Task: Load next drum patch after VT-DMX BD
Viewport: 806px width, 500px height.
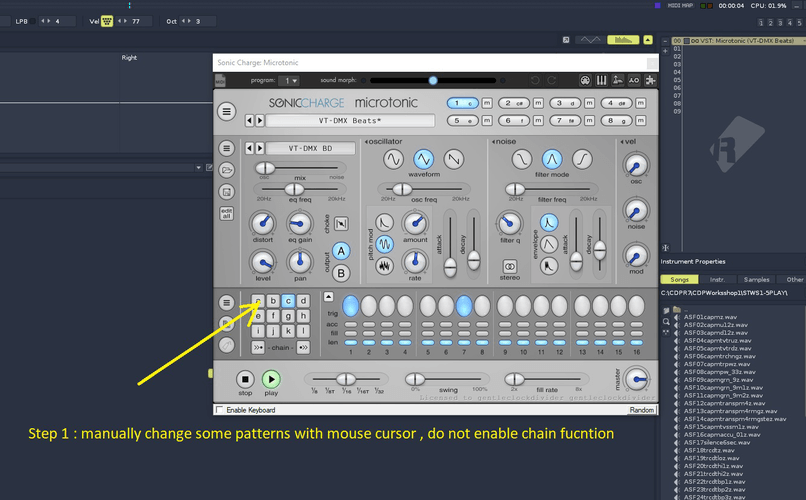Action: pos(260,148)
